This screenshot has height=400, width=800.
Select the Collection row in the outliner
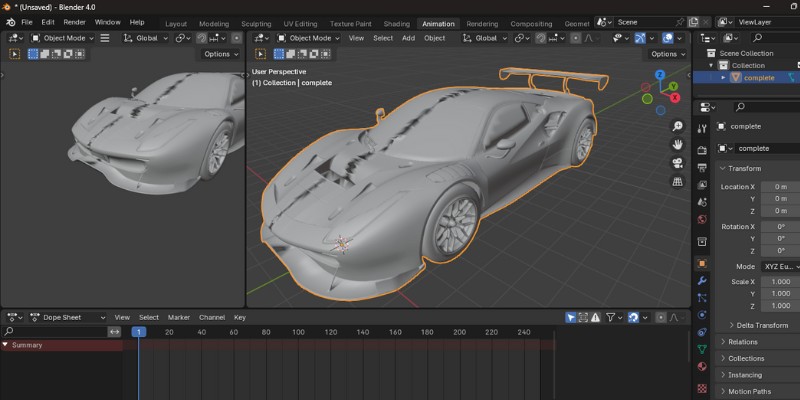748,65
